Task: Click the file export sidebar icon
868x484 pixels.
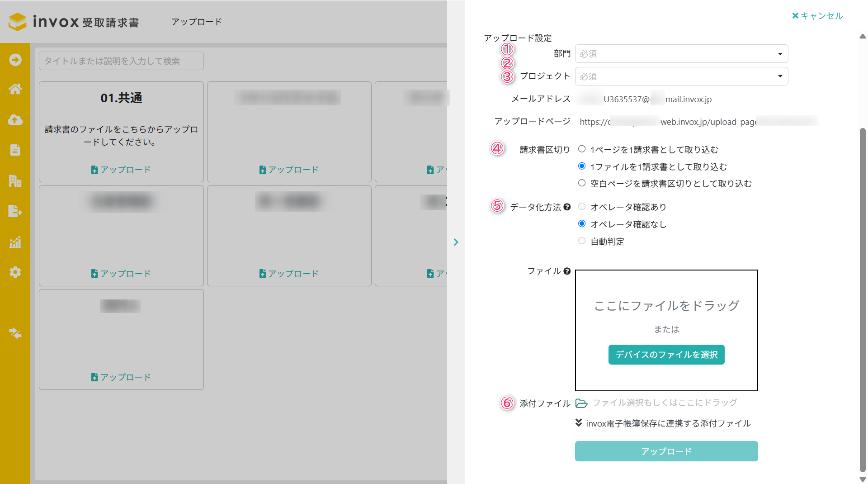Action: [15, 211]
